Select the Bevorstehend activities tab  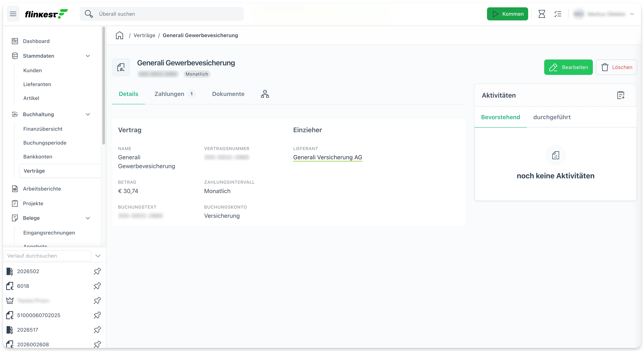[501, 117]
